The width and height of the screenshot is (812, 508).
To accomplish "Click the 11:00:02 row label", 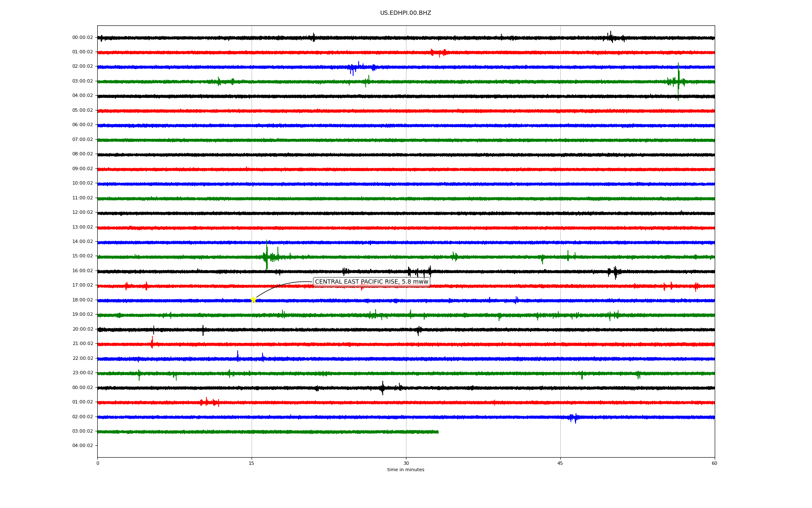I will [x=82, y=198].
